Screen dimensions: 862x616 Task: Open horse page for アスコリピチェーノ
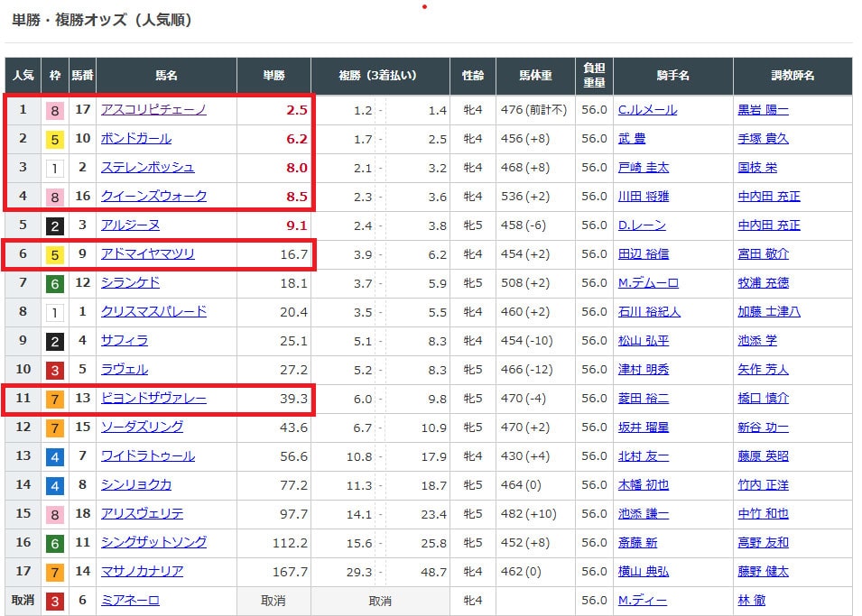pos(153,110)
